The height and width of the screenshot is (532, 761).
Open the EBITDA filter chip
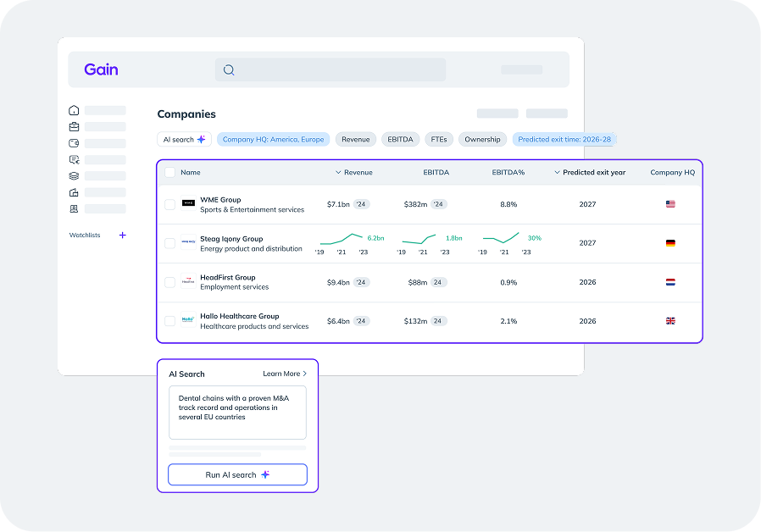(x=400, y=140)
